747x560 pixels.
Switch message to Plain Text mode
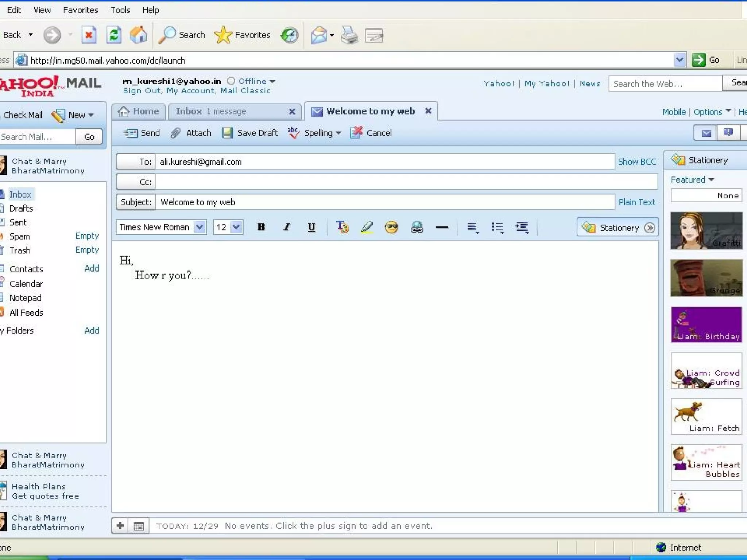pos(636,202)
